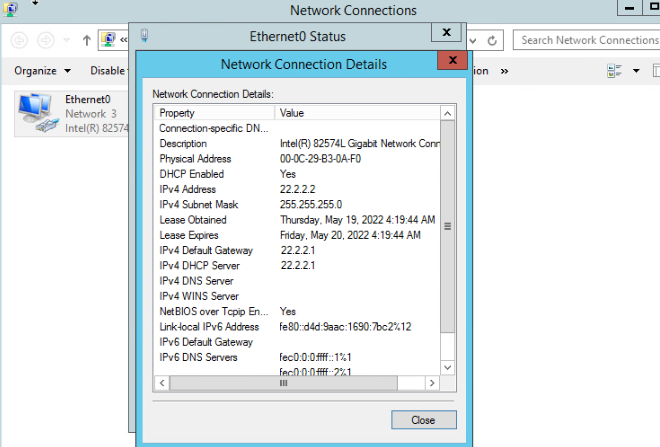Click the Property column header
Viewport: 660px width, 447px height.
coord(215,113)
